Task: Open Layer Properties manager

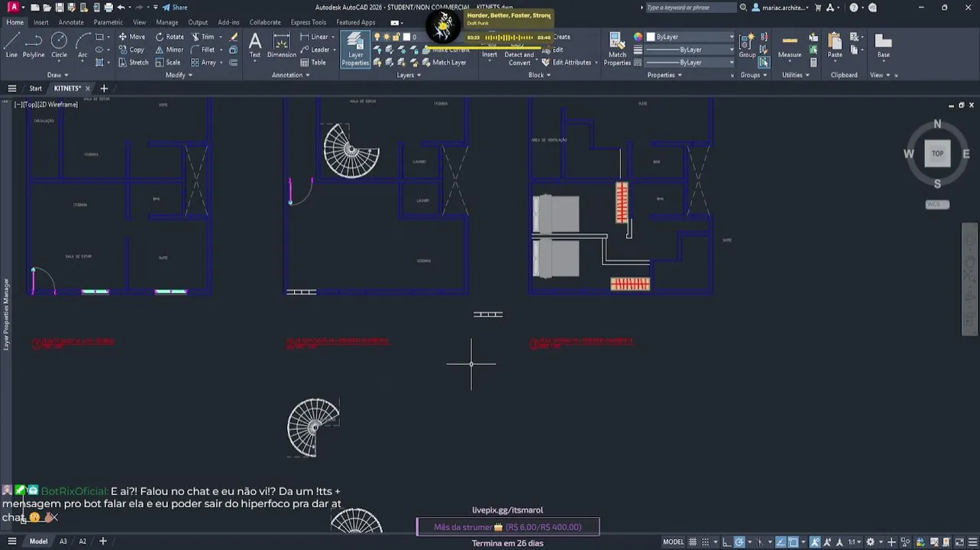Action: point(355,50)
